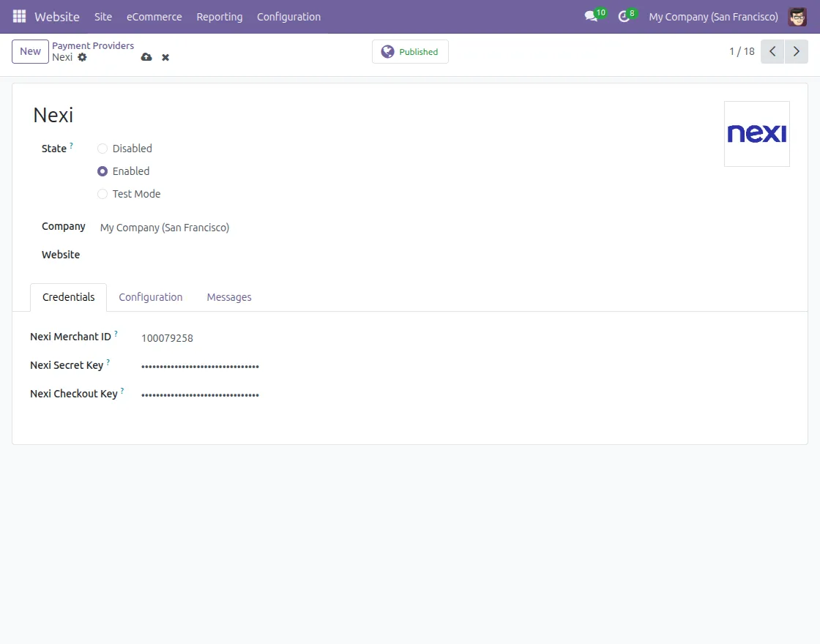This screenshot has height=644, width=820.
Task: Switch to the Messages tab
Action: (x=229, y=297)
